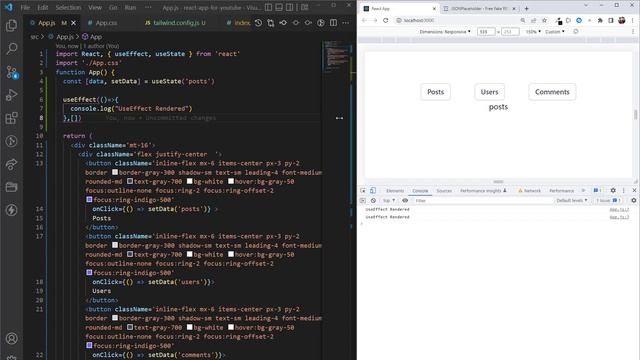Image resolution: width=640 pixels, height=360 pixels.
Task: Toggle primary sidebar layout icon in title bar
Action: (x=269, y=7)
